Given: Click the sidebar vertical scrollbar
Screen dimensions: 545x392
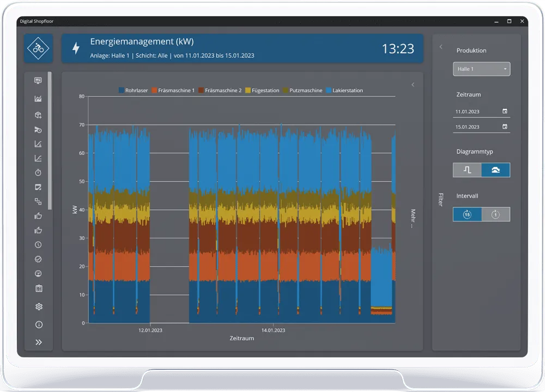Looking at the screenshot, I should coord(50,141).
